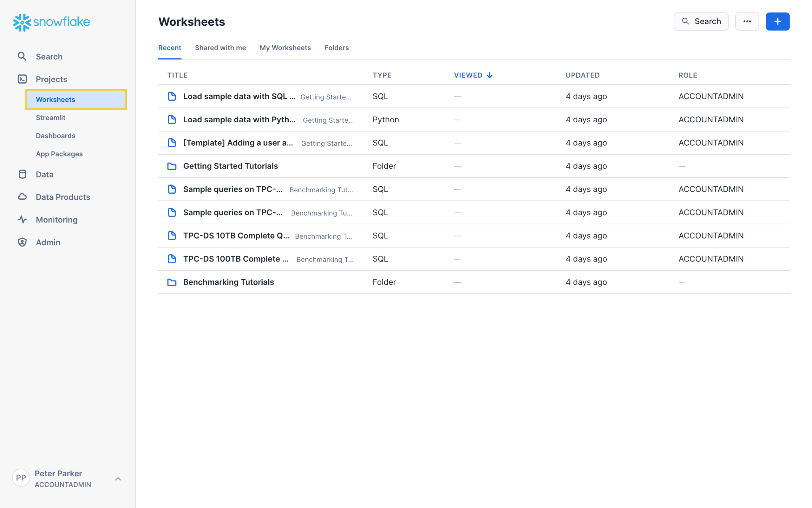This screenshot has width=812, height=508.
Task: Click the blue plus create button
Action: 777,22
